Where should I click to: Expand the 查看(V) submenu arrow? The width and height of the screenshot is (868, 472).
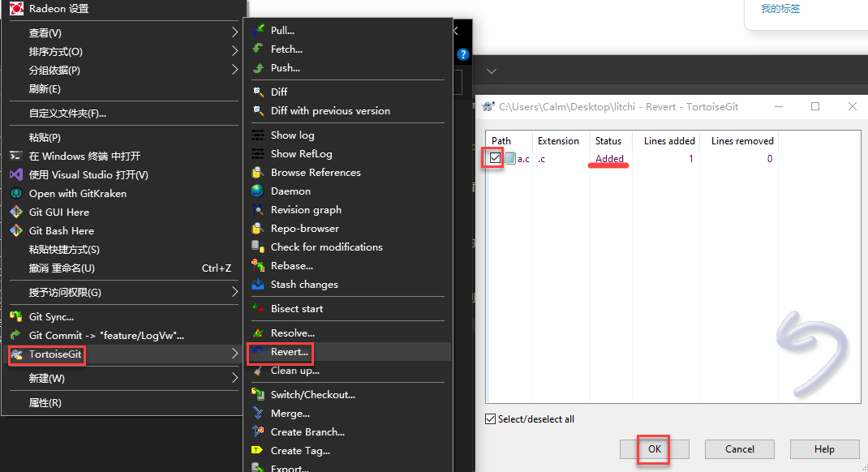tap(234, 32)
